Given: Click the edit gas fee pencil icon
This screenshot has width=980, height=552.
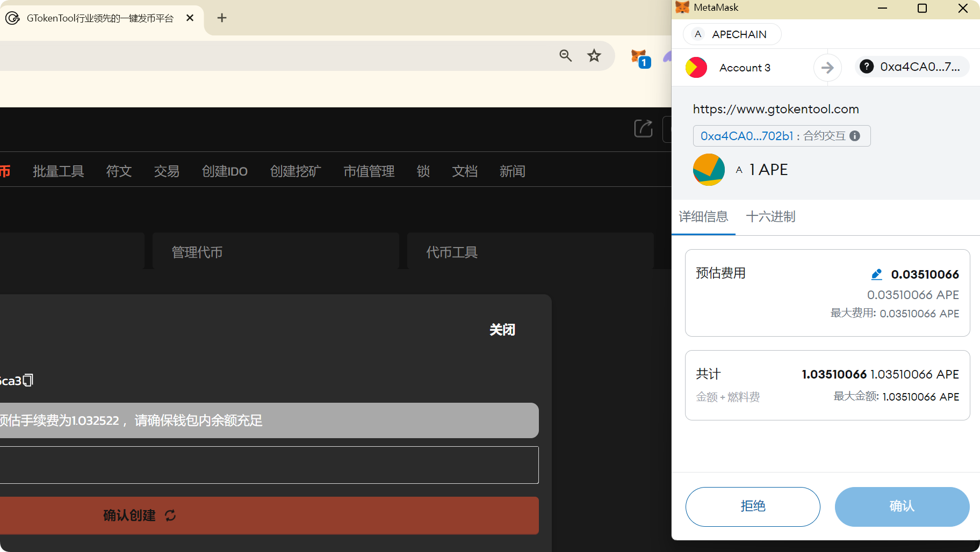Looking at the screenshot, I should point(876,274).
